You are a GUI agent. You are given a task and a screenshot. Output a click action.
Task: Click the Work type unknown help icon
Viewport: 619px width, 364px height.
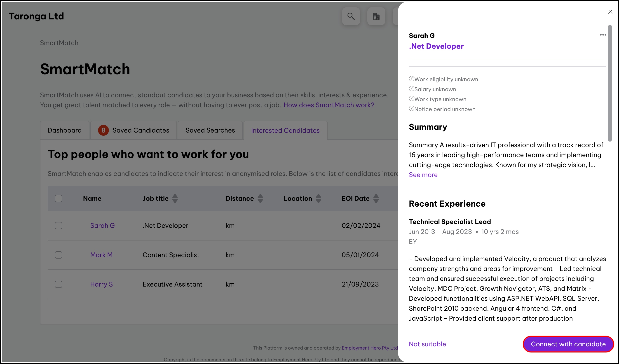click(x=411, y=99)
